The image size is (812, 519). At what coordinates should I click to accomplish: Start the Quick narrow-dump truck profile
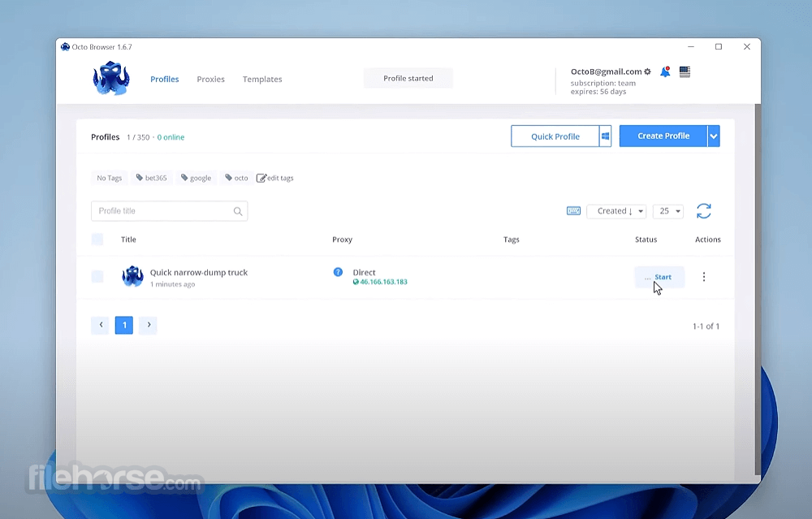[659, 277]
